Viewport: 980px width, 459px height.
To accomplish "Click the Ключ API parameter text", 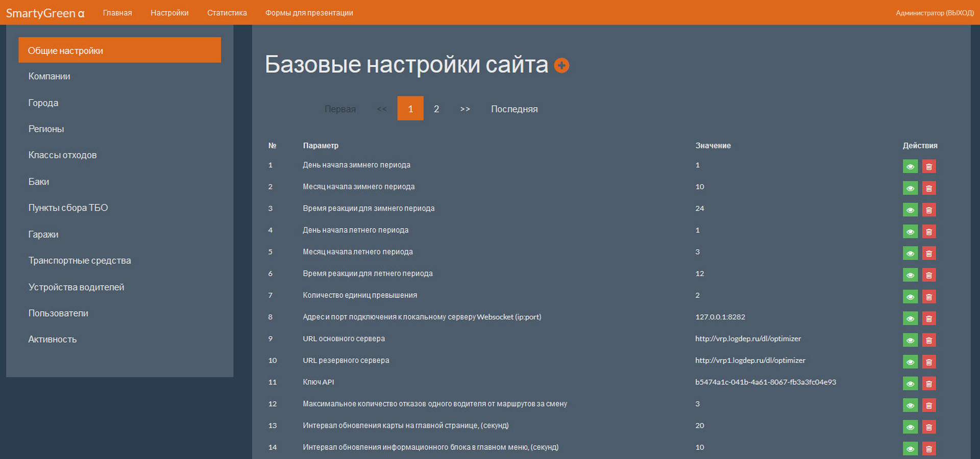I will [318, 382].
